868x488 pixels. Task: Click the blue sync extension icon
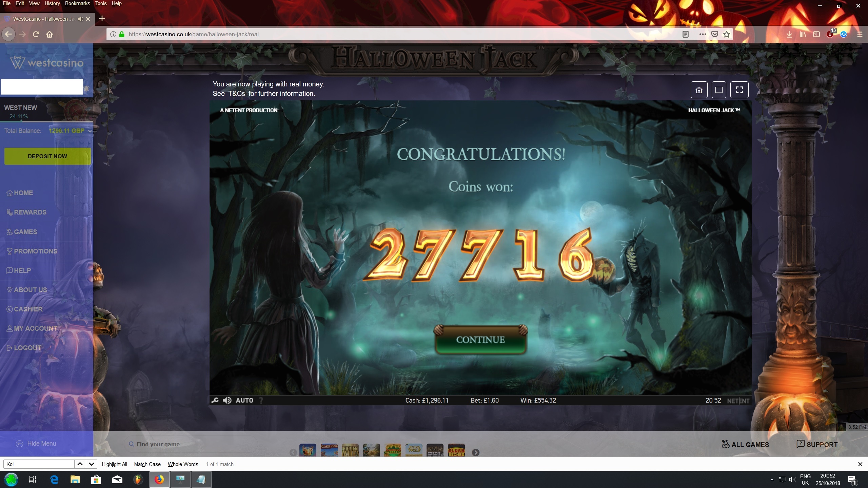point(844,34)
